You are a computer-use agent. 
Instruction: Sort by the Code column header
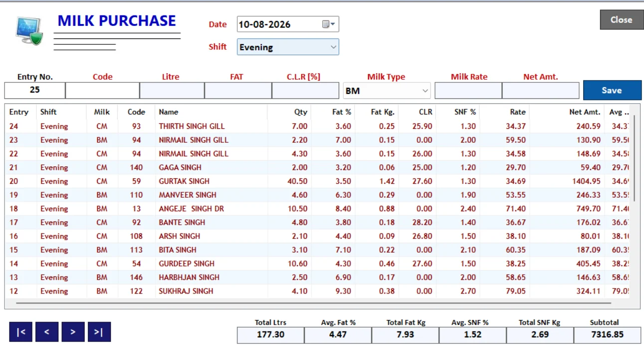pyautogui.click(x=136, y=112)
